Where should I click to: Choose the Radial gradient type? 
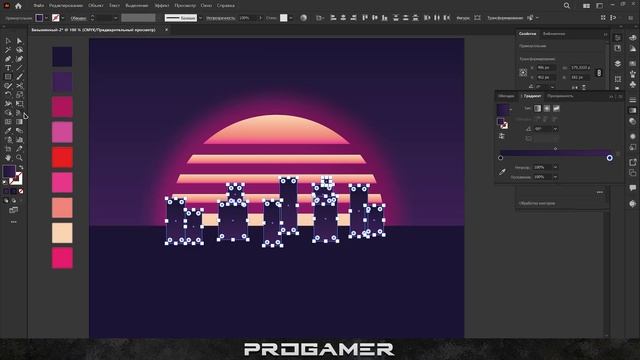coord(547,108)
